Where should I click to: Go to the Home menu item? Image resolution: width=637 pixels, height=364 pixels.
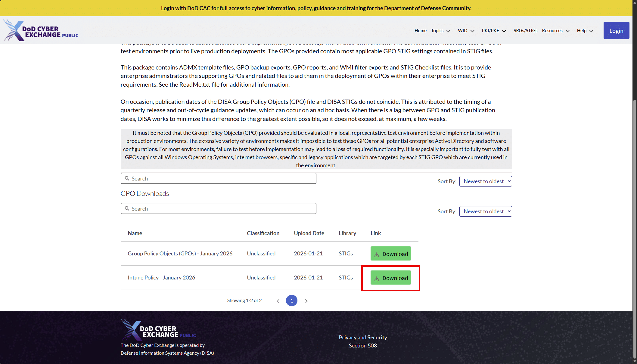(x=420, y=31)
